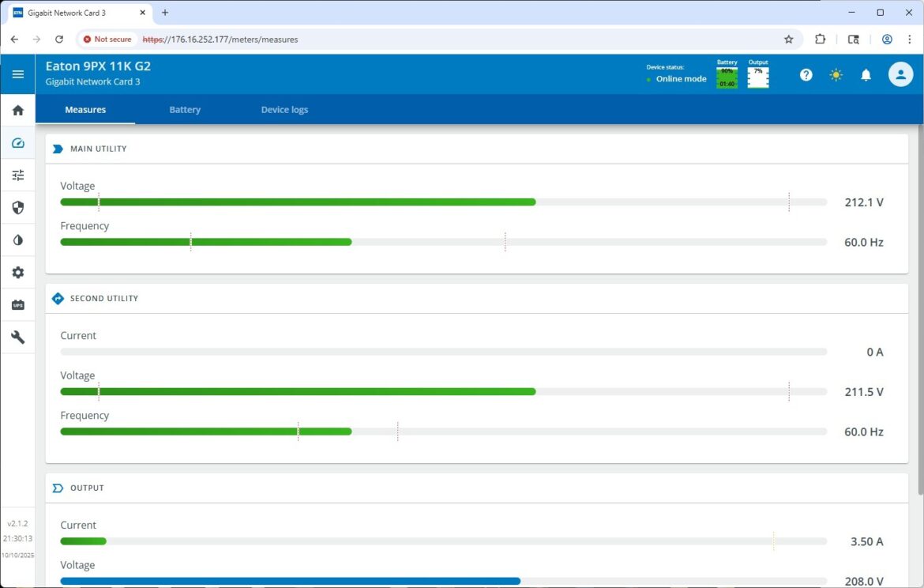Image resolution: width=924 pixels, height=588 pixels.
Task: Click the battery status indicator in header
Action: tap(727, 77)
